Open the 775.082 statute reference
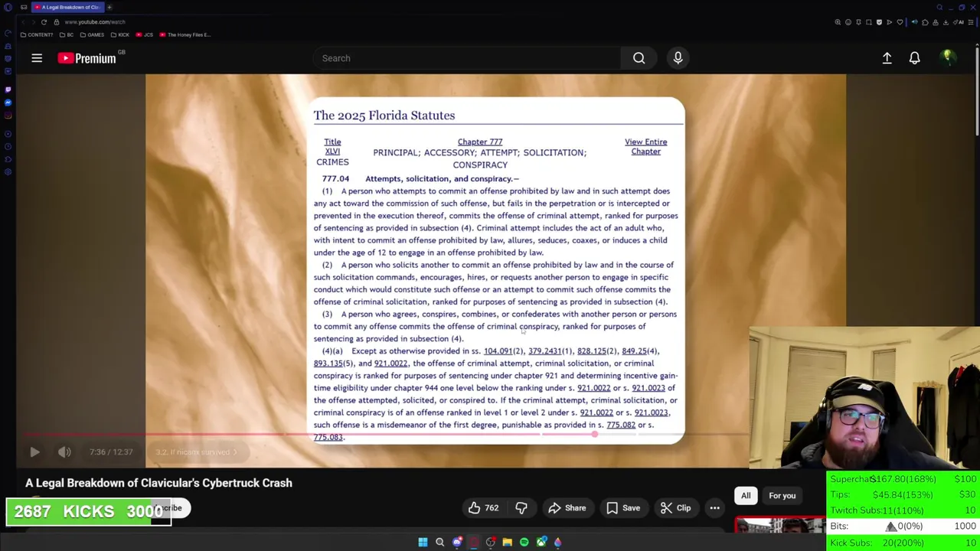The height and width of the screenshot is (551, 980). 621,425
